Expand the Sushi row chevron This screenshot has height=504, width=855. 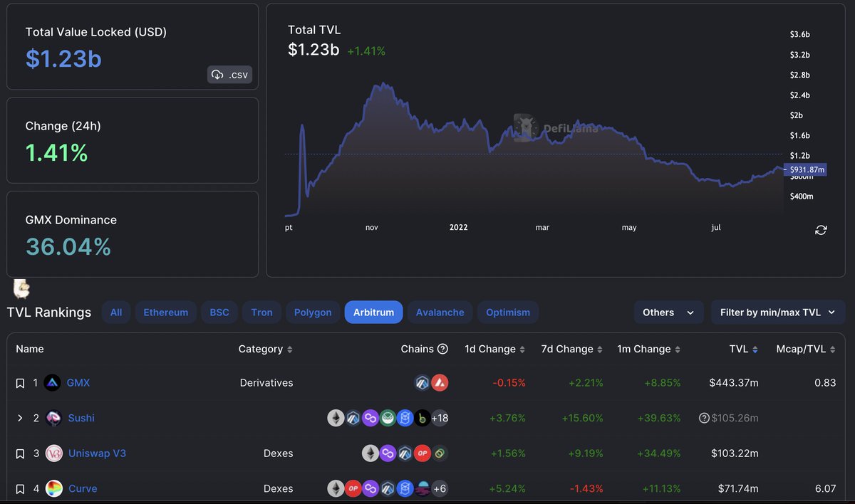tap(20, 418)
